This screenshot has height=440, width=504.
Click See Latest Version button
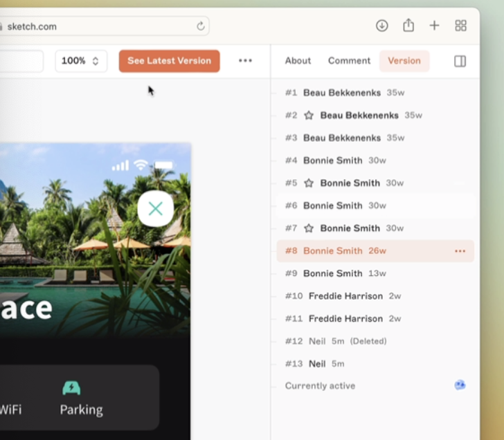(169, 61)
